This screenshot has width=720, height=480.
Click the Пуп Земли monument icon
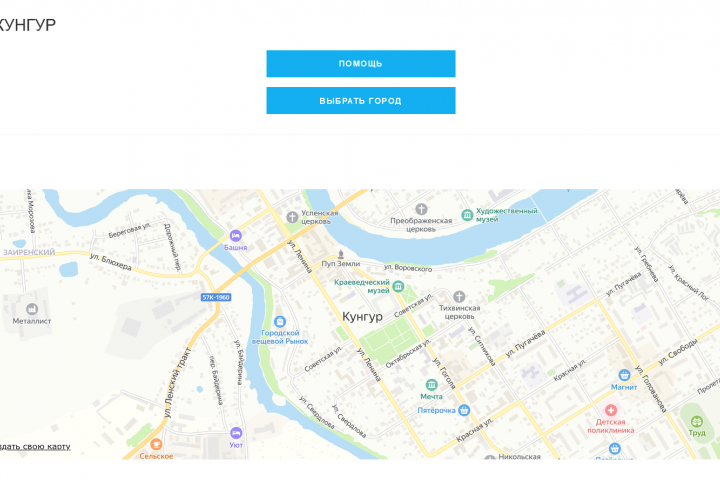coord(341,254)
